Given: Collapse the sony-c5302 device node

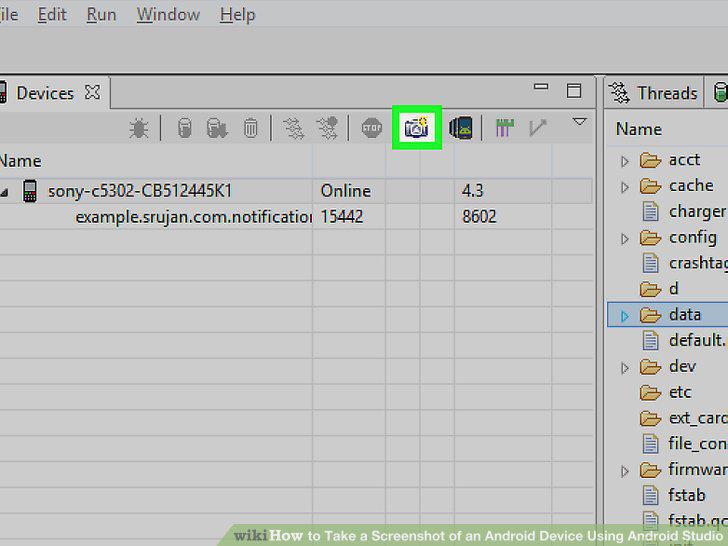Looking at the screenshot, I should (4, 192).
